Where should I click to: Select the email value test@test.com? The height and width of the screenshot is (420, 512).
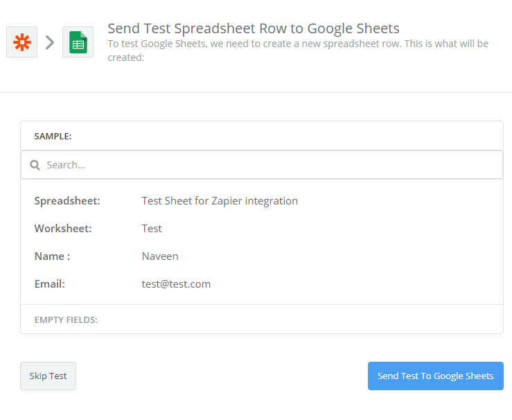(x=177, y=284)
